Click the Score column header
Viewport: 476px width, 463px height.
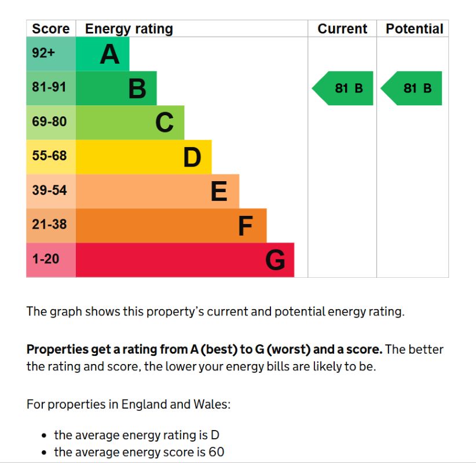click(x=51, y=29)
